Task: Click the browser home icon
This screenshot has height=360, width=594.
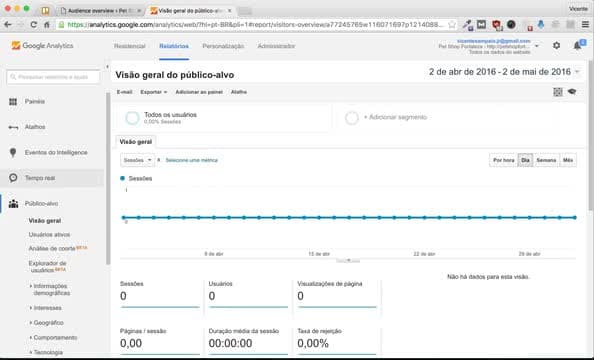Action: click(x=47, y=25)
